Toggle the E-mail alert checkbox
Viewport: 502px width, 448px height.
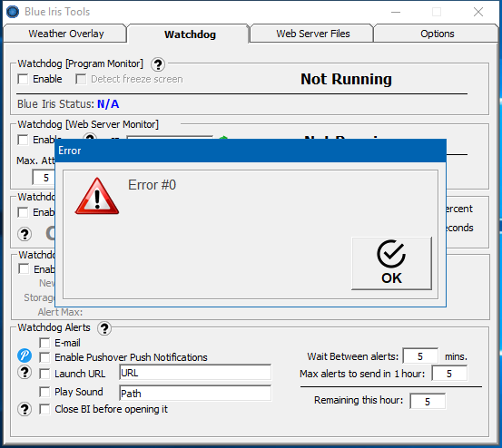pyautogui.click(x=44, y=343)
